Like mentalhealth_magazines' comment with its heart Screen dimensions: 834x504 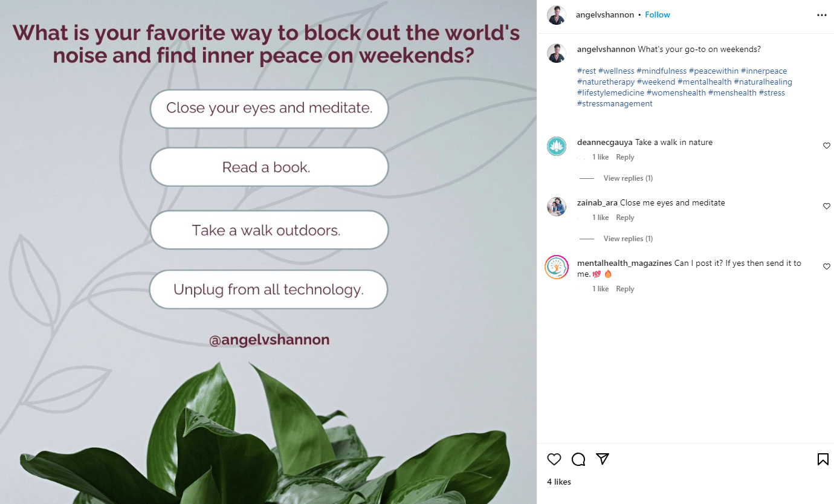tap(826, 267)
